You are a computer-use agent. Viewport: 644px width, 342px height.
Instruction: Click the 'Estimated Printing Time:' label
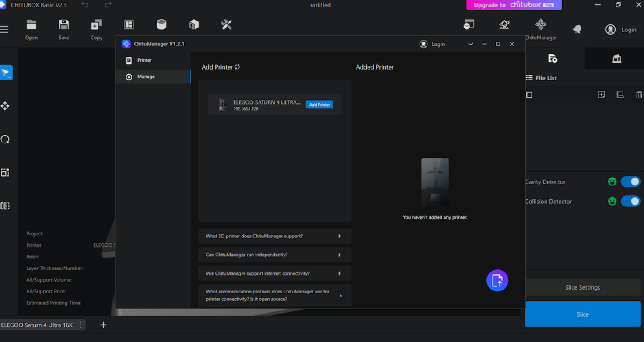coord(54,303)
